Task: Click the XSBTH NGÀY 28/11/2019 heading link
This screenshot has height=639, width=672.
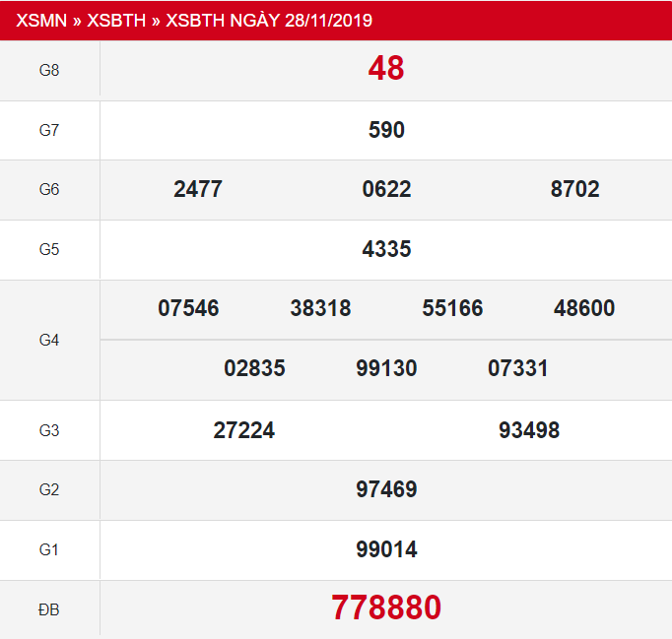Action: click(269, 20)
